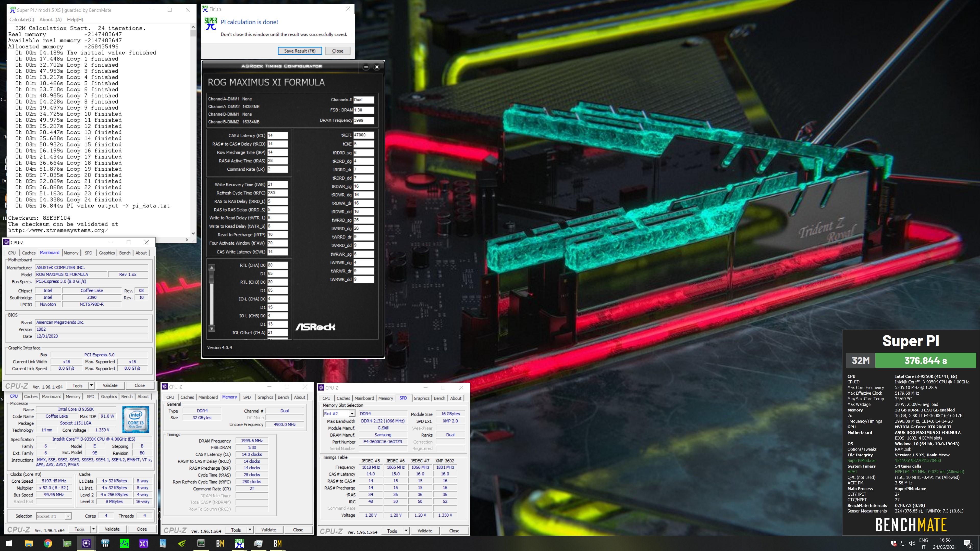Click Tools button in Memory CPU-Z window
This screenshot has width=980, height=551.
[x=236, y=530]
